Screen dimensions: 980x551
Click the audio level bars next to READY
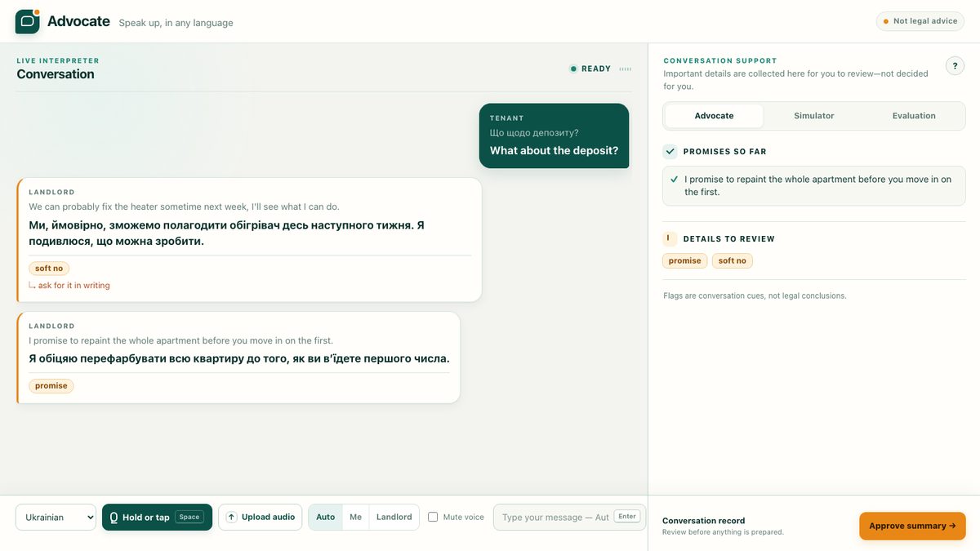click(626, 69)
